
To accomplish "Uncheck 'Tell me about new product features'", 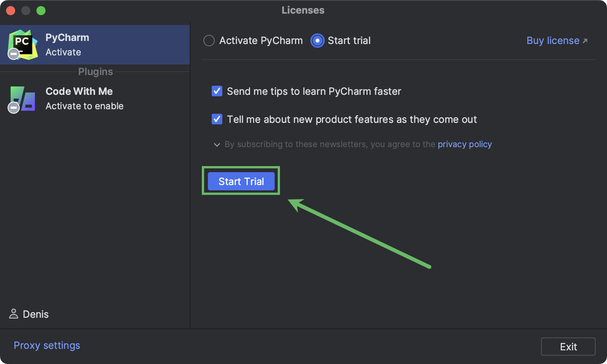I will (217, 119).
